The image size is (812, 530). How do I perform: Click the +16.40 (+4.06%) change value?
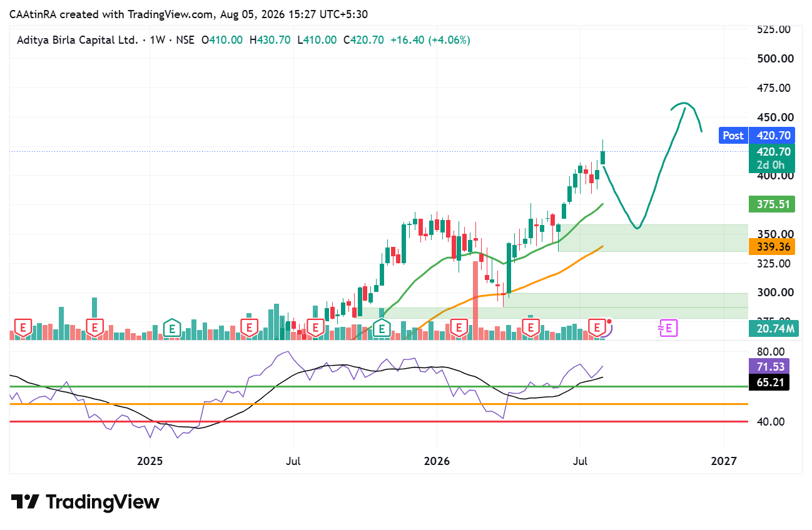tap(430, 40)
